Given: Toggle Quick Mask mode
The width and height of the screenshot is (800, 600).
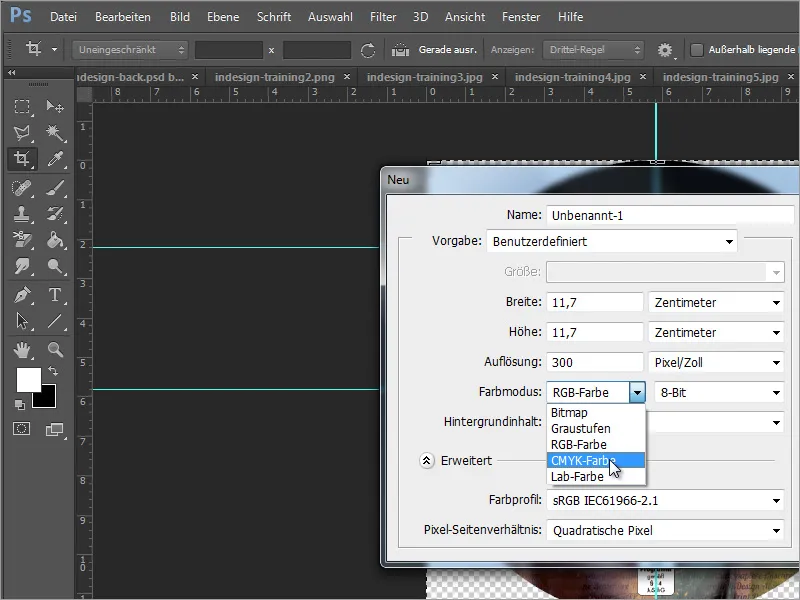Looking at the screenshot, I should click(x=21, y=429).
